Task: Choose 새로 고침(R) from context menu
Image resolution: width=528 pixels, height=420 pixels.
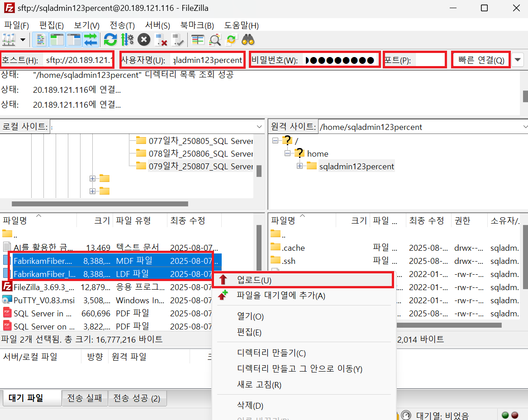Action: (303, 385)
